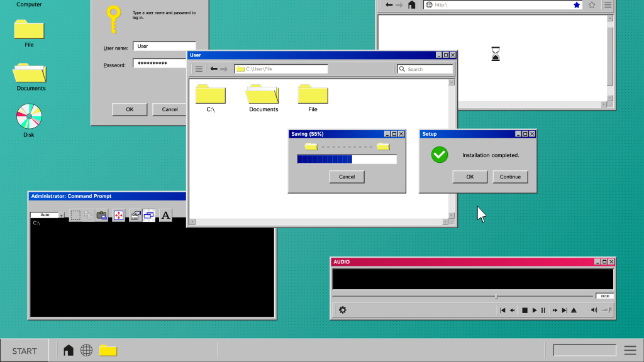Toggle the background window button in Command Prompt

[149, 216]
